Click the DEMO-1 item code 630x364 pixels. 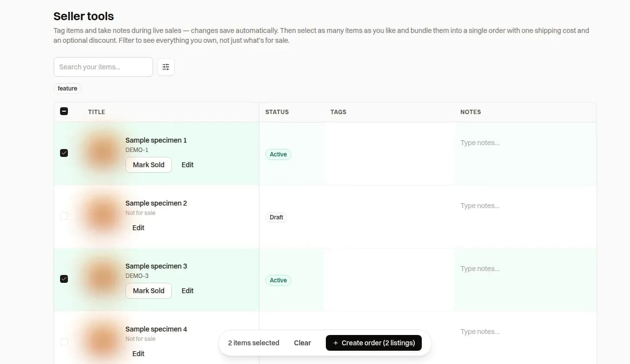click(137, 150)
